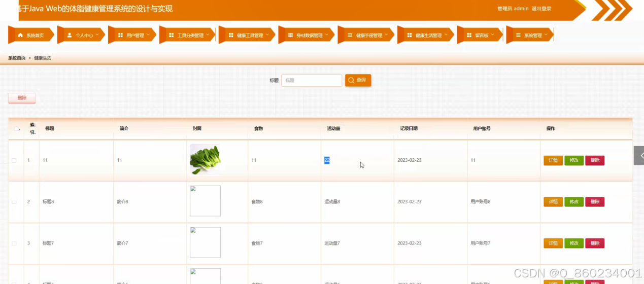Open 详情 for row 标题7

point(553,243)
